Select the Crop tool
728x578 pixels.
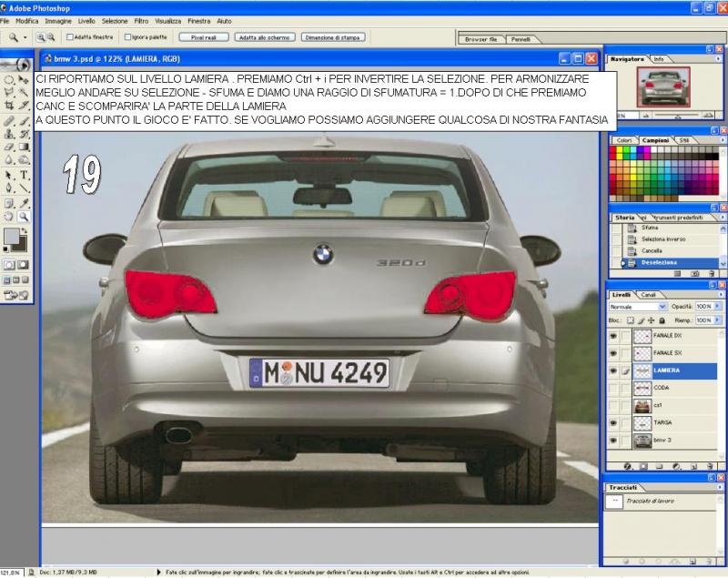(9, 105)
